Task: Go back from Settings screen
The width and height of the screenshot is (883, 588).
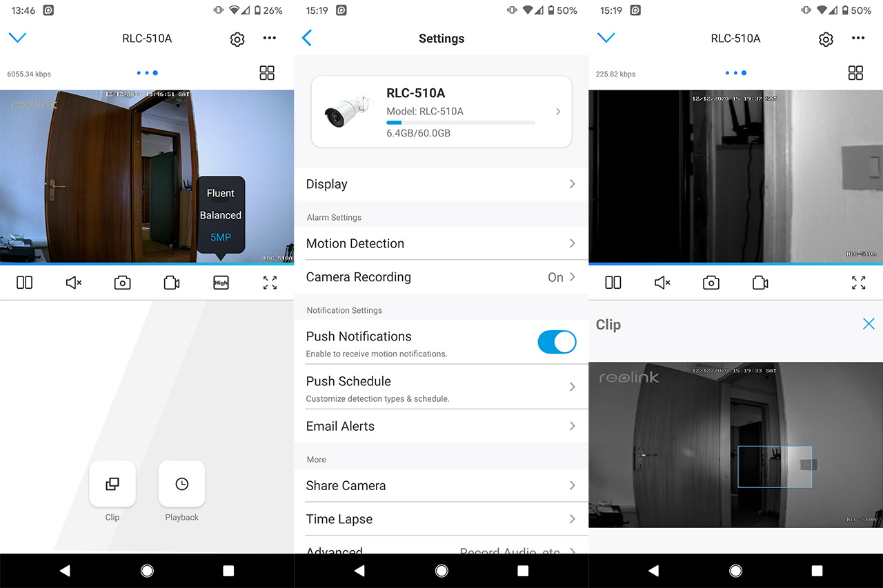Action: pyautogui.click(x=307, y=39)
